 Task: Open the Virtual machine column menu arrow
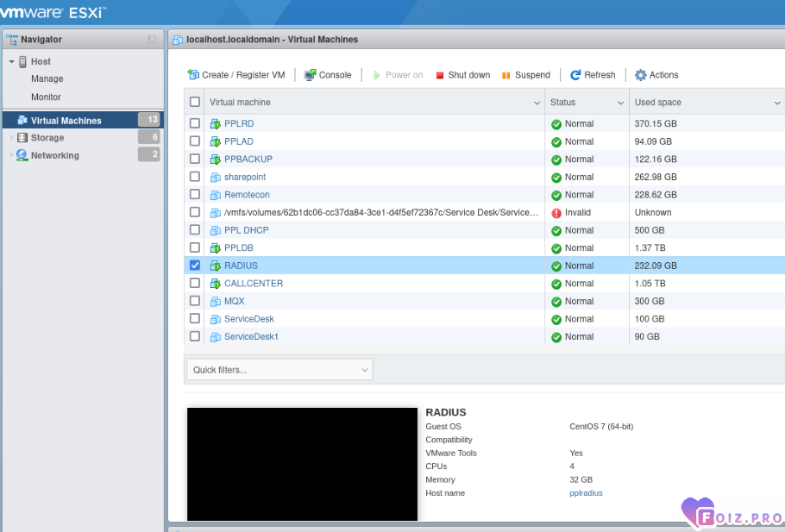537,103
